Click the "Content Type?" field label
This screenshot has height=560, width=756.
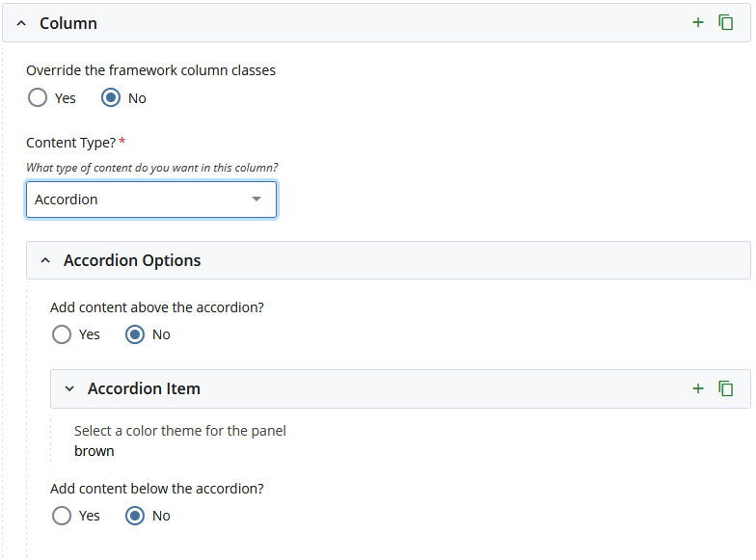(x=70, y=142)
